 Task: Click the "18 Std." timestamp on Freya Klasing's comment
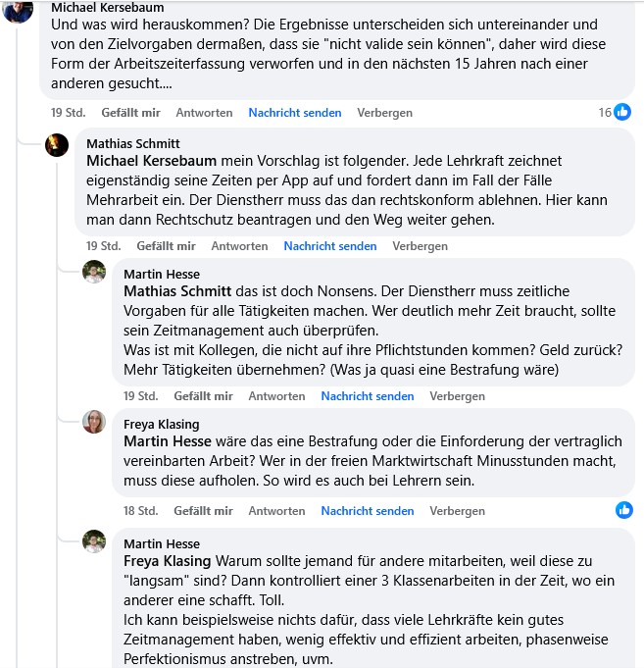pos(140,511)
